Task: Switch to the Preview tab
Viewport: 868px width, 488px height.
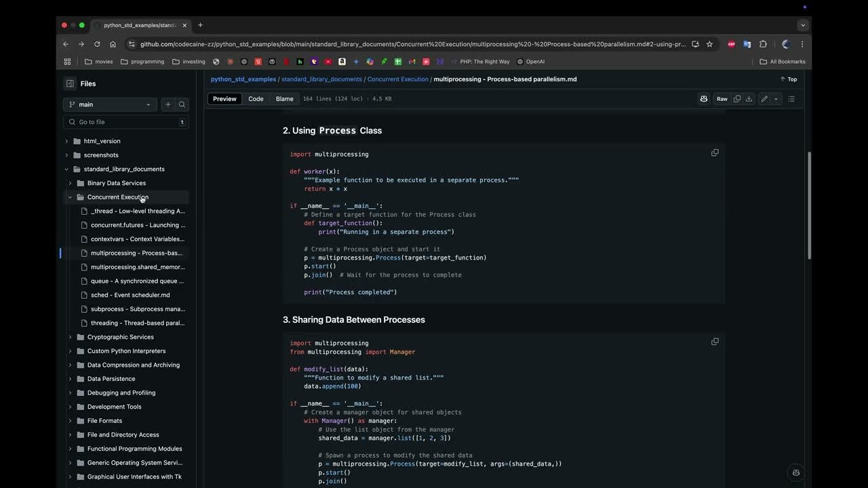Action: point(224,99)
